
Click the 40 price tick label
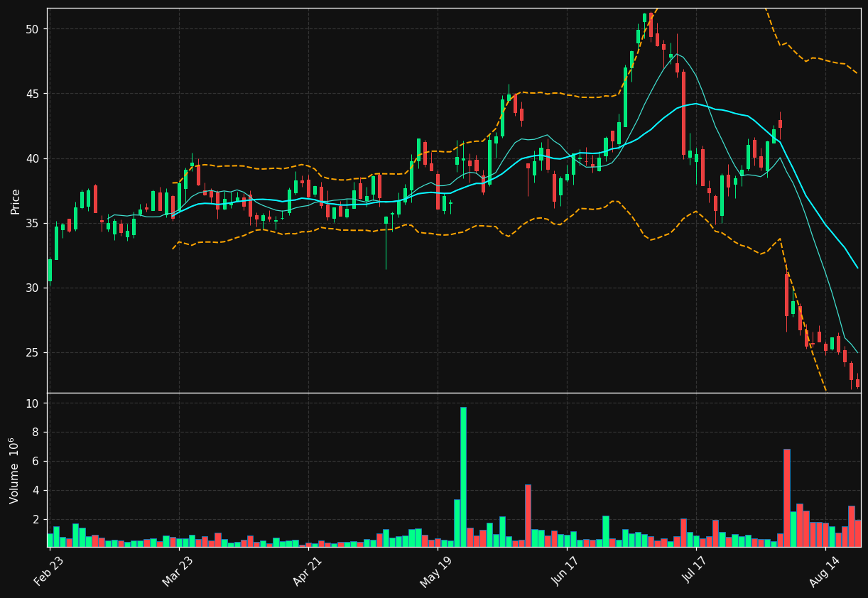pyautogui.click(x=34, y=158)
